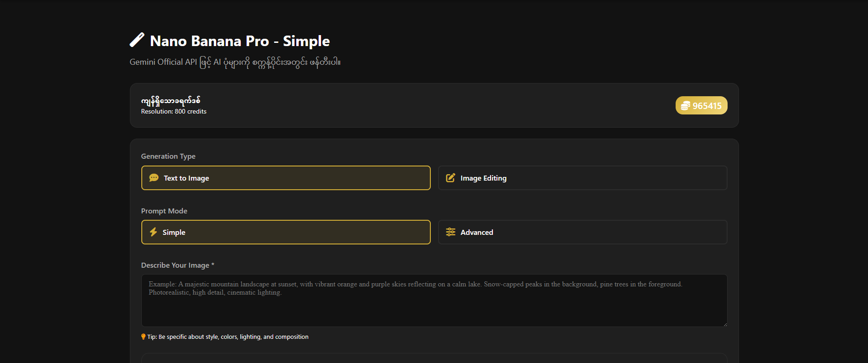Click the pencil icon beside the page title
This screenshot has width=868, height=363.
[137, 40]
